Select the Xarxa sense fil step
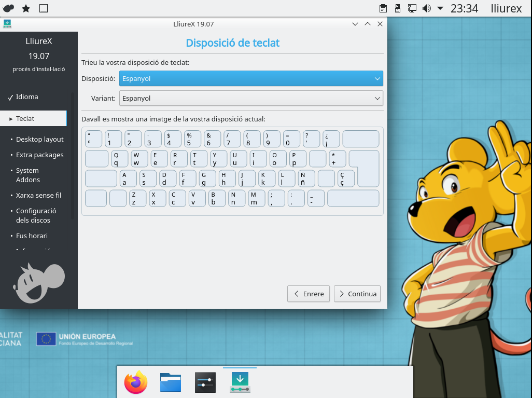This screenshot has width=532, height=398. point(38,195)
